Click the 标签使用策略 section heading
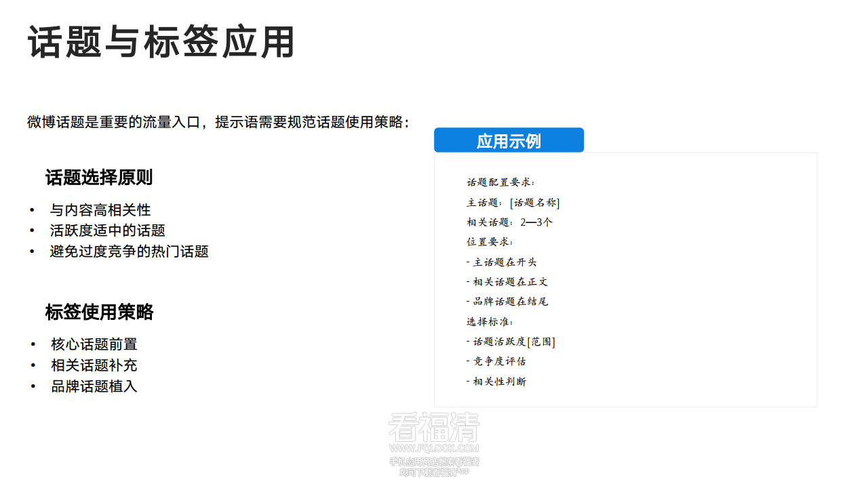The width and height of the screenshot is (868, 488). pos(98,312)
